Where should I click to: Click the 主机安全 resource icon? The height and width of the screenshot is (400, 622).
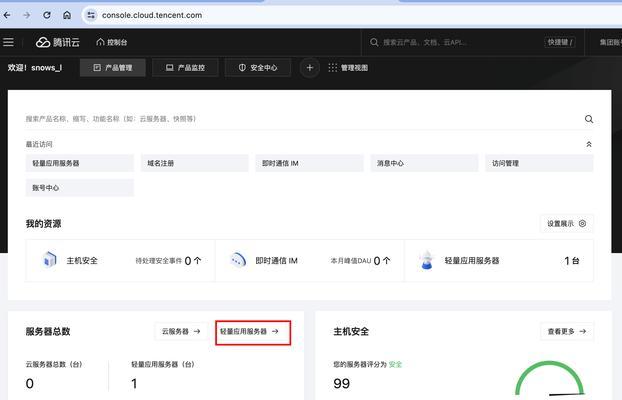[x=49, y=260]
